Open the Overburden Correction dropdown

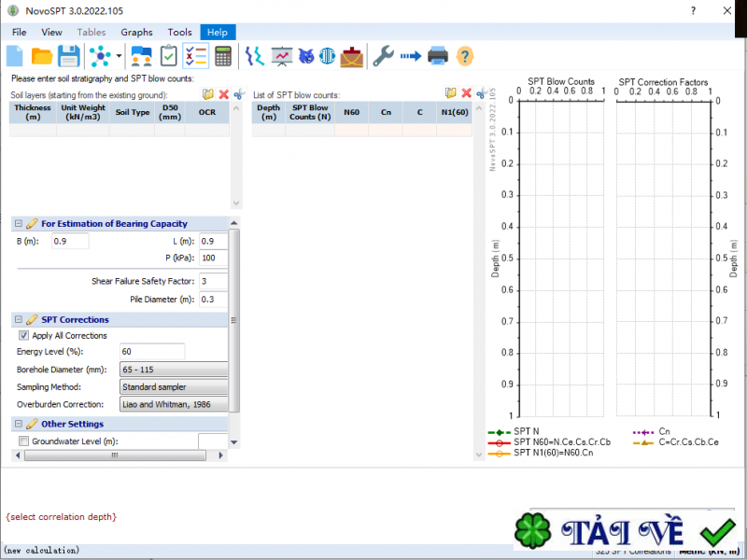[x=175, y=404]
